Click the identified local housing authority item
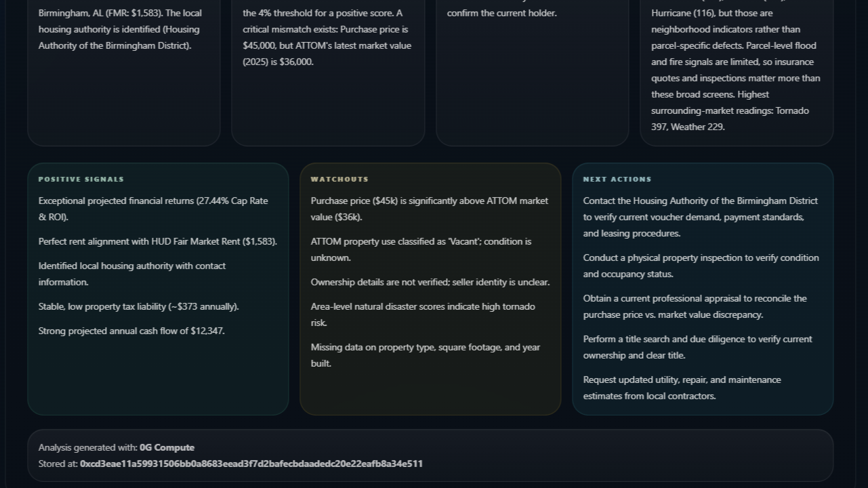Image resolution: width=868 pixels, height=488 pixels. click(x=132, y=274)
